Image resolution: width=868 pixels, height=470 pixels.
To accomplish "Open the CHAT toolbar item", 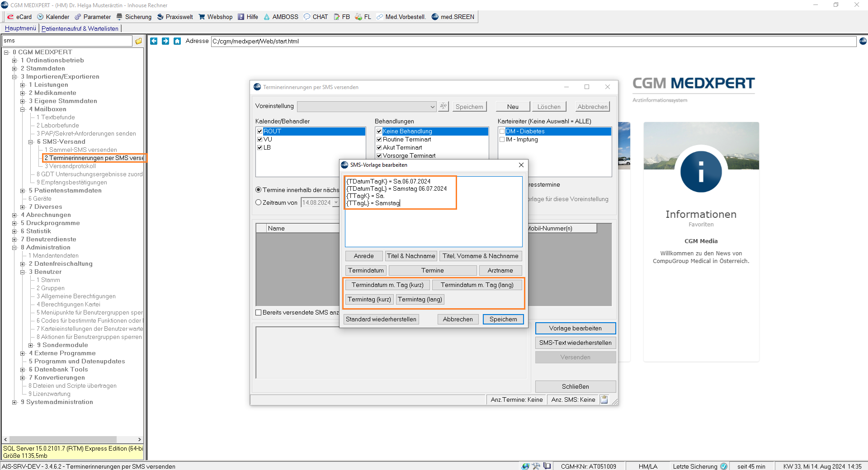I will 316,17.
